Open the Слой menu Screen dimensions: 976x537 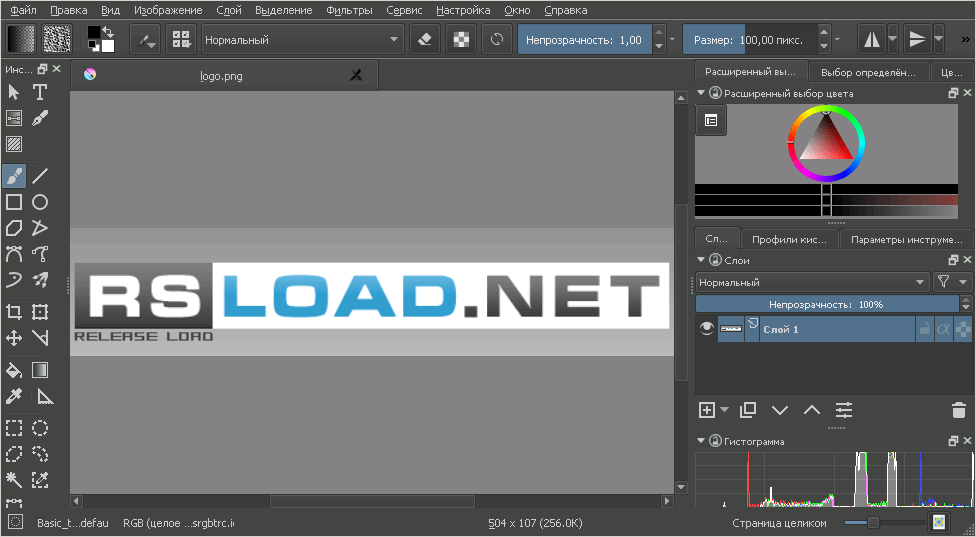coord(229,10)
